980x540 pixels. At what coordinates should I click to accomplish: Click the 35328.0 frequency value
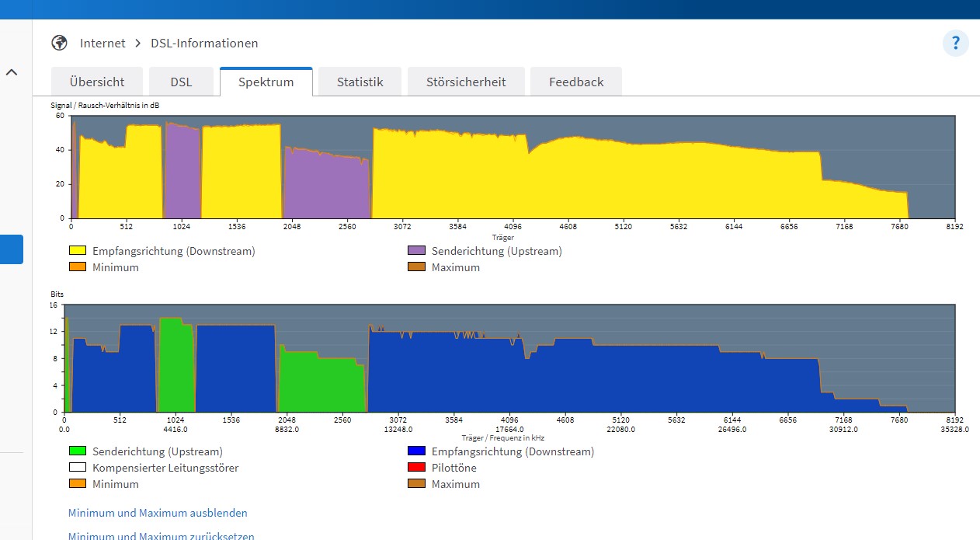(x=954, y=429)
